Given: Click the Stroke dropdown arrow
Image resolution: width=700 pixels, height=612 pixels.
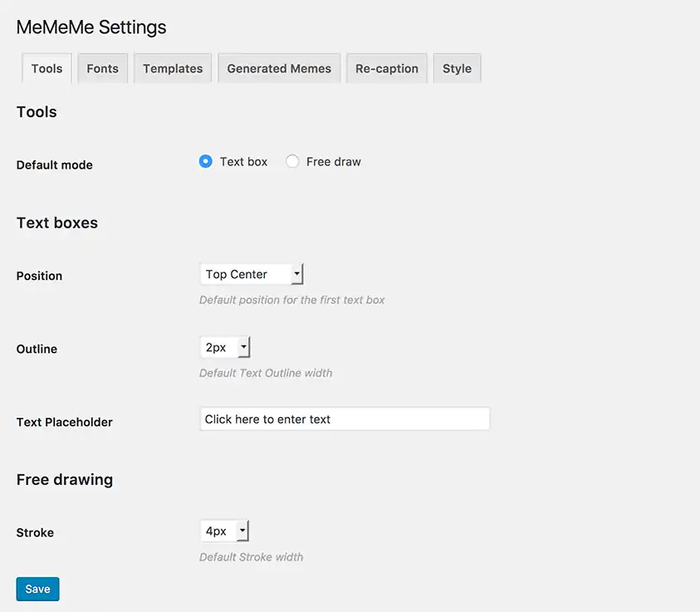Looking at the screenshot, I should point(243,531).
